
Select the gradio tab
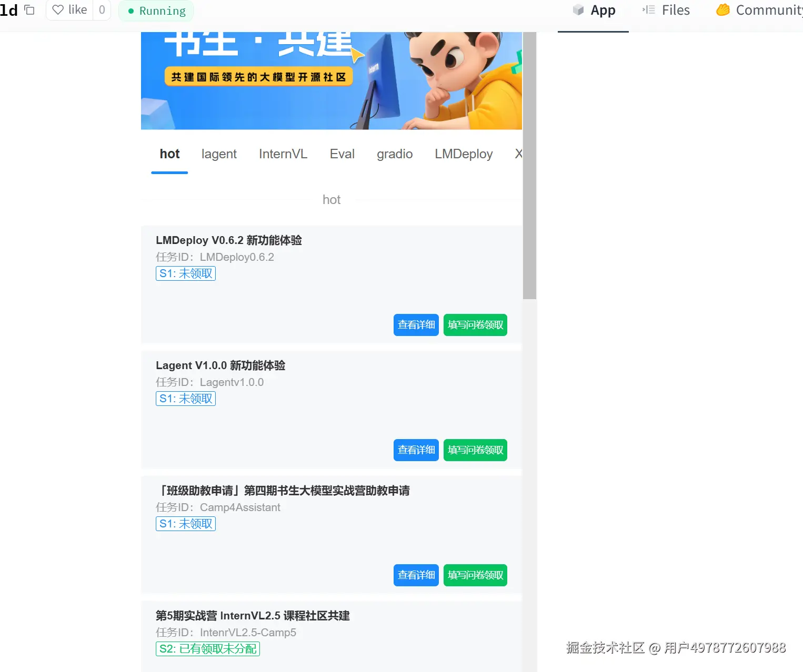[395, 154]
